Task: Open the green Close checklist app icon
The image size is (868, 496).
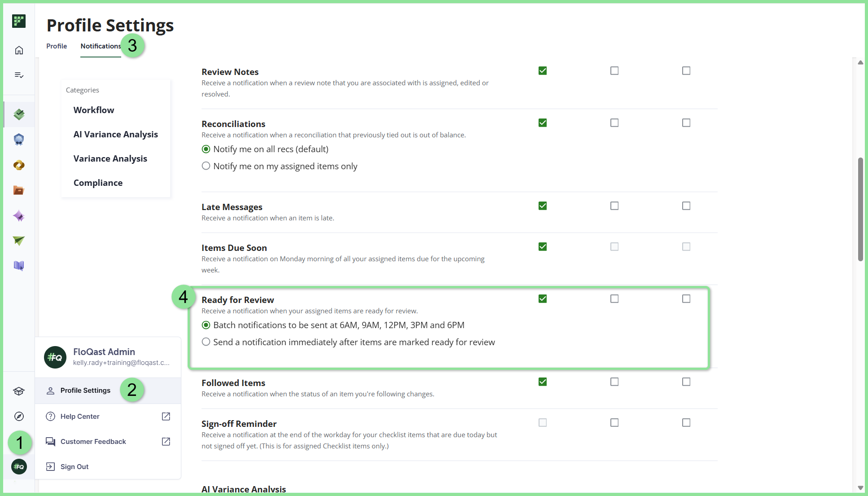Action: [x=19, y=114]
